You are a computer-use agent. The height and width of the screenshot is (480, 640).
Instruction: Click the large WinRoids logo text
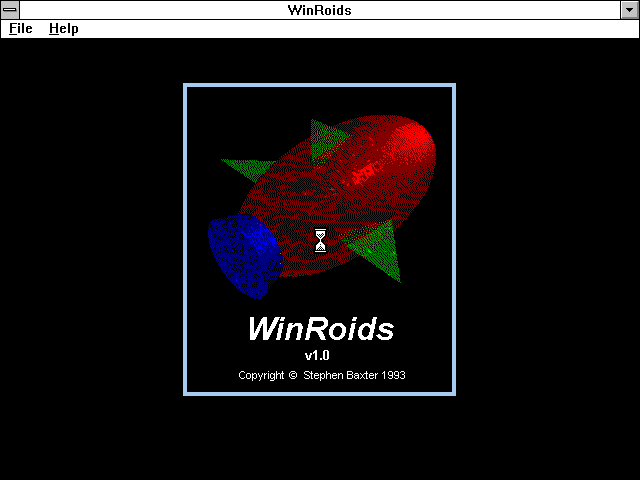320,328
